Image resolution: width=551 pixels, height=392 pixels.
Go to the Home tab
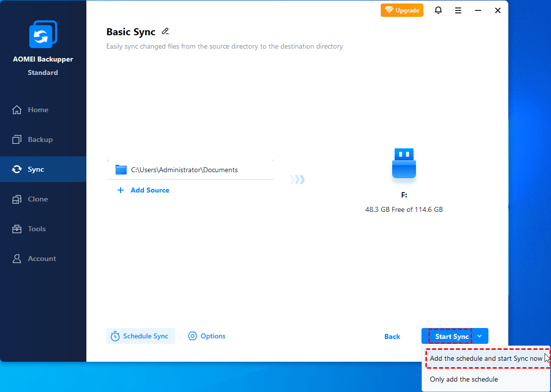(38, 110)
